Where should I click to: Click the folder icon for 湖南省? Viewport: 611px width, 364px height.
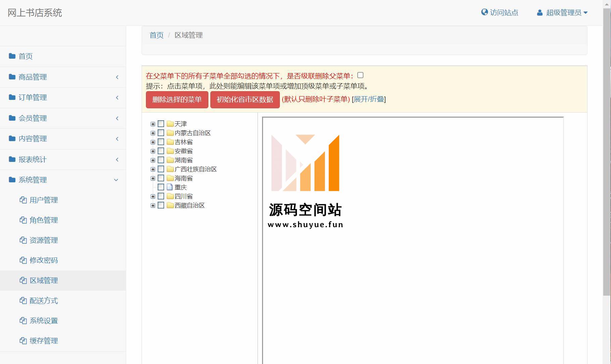point(170,160)
